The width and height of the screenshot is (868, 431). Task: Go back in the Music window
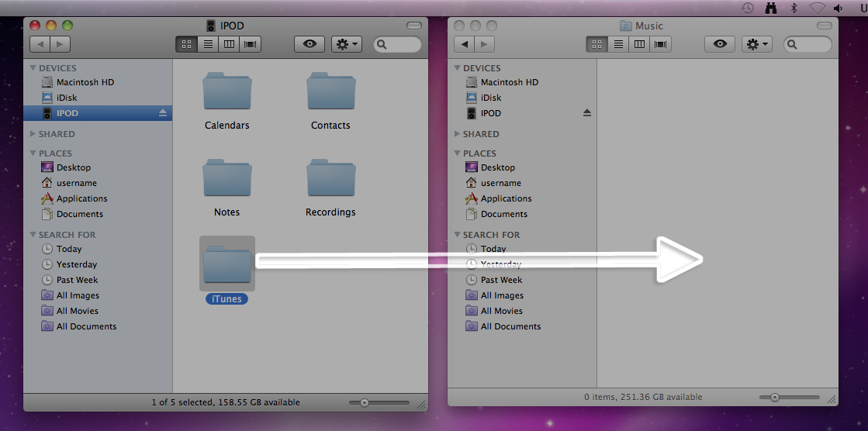pos(464,44)
